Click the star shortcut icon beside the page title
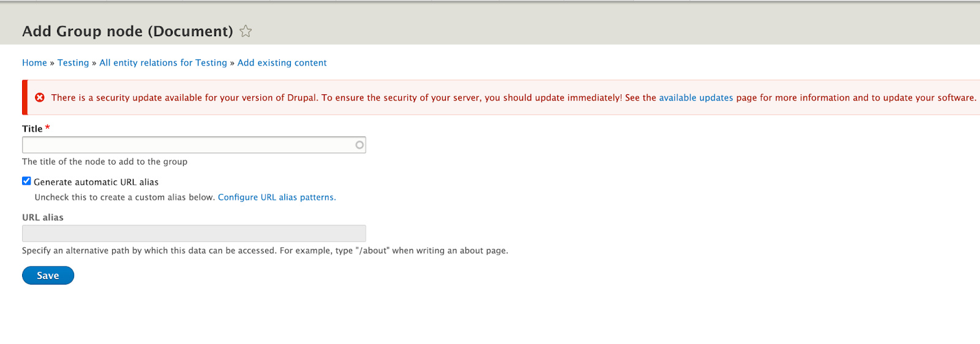 tap(246, 31)
